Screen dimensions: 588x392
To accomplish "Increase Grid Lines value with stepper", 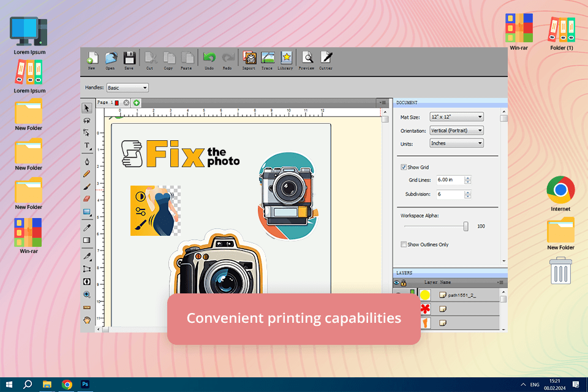I will (467, 178).
